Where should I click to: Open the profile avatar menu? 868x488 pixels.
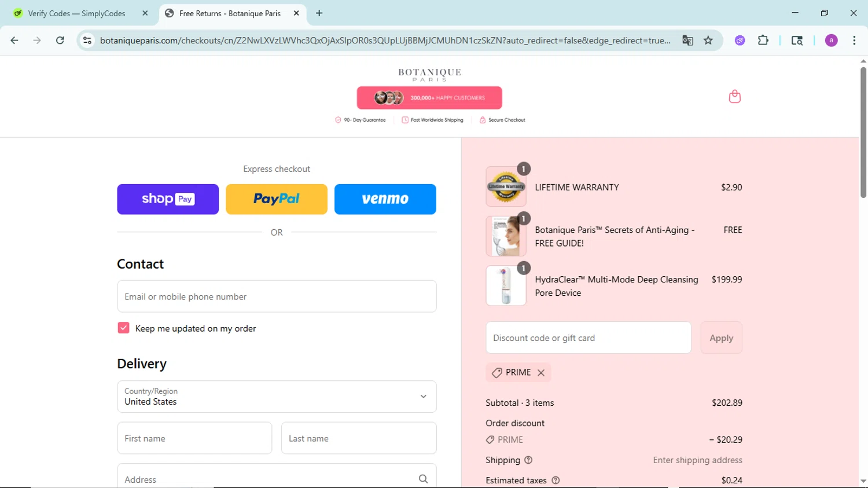click(x=831, y=41)
